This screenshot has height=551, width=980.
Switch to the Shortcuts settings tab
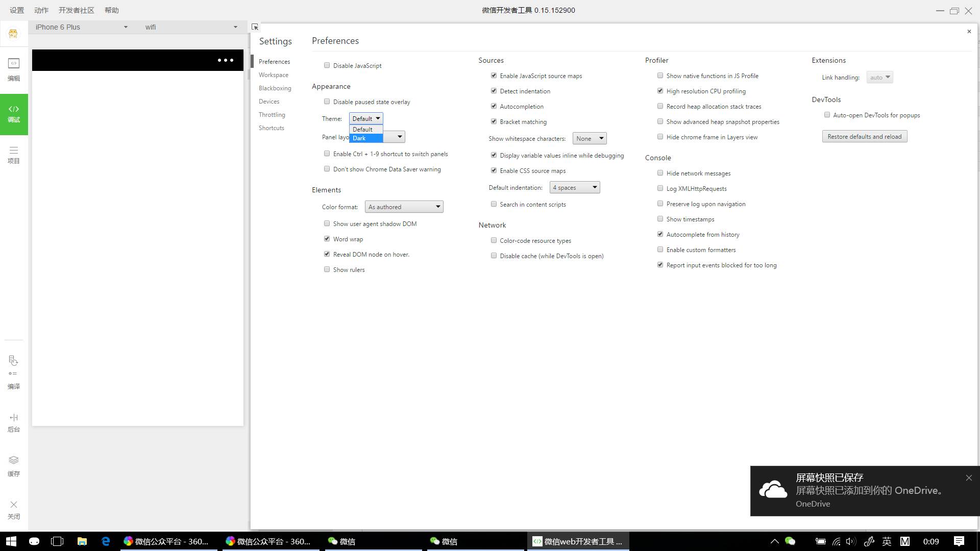tap(271, 128)
